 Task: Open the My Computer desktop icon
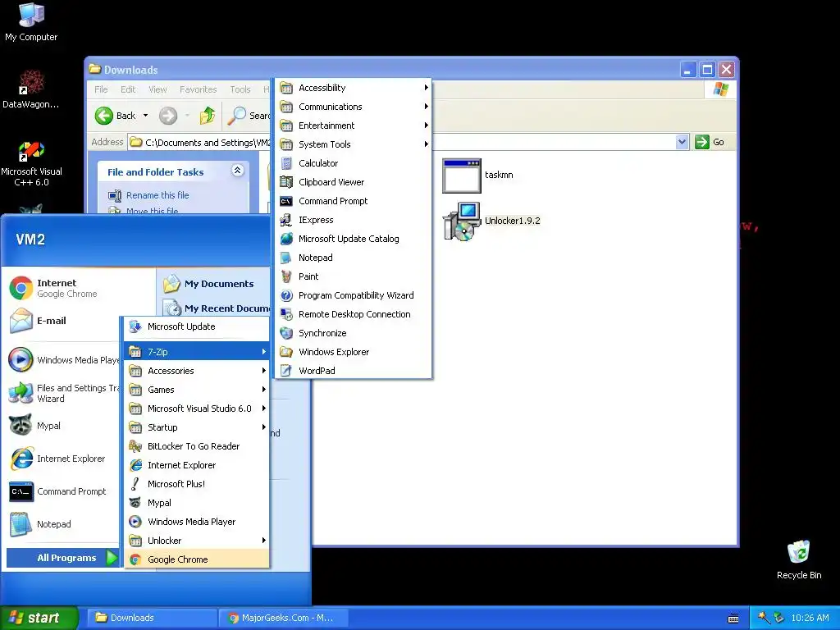click(31, 22)
